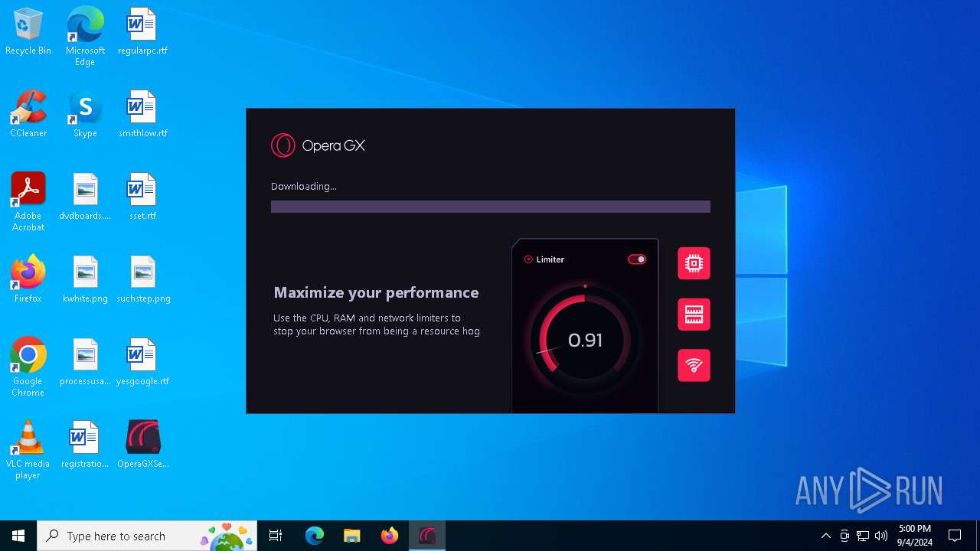Click the Meet Now tray icon
980x551 pixels.
(x=844, y=536)
